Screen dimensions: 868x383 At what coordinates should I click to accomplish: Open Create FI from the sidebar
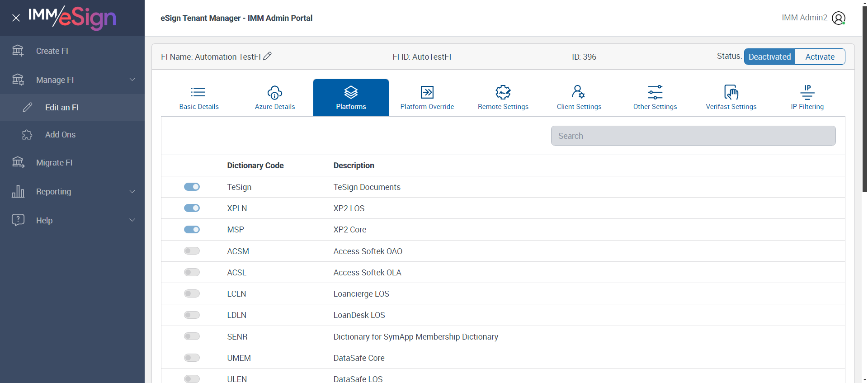[x=52, y=51]
